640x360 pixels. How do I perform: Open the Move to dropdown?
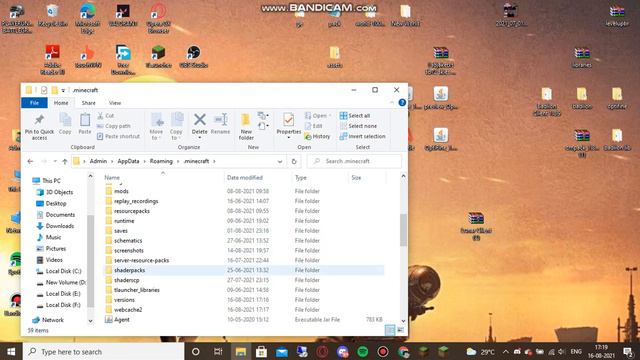pyautogui.click(x=156, y=127)
